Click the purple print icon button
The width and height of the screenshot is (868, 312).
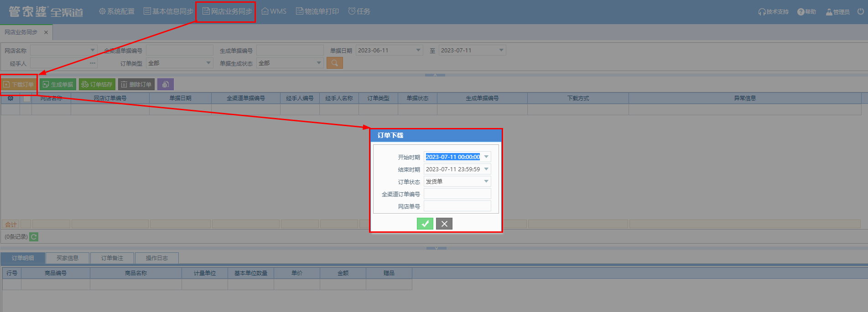coord(166,84)
